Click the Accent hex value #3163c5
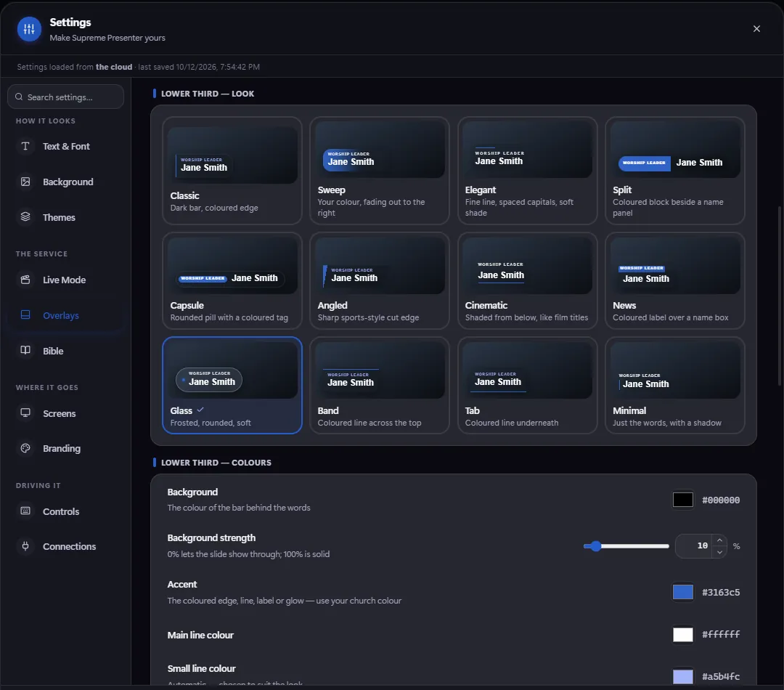 [721, 592]
